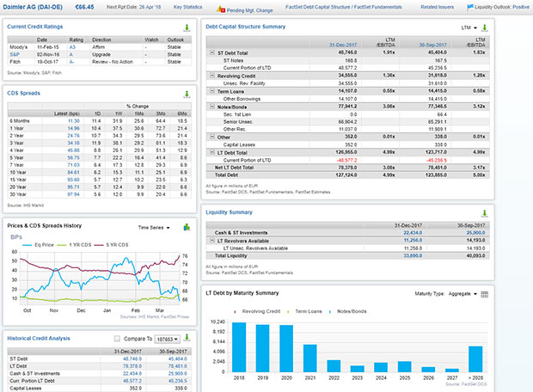
Task: Click the Total Liquidity value 33,690.0
Action: [x=413, y=255]
